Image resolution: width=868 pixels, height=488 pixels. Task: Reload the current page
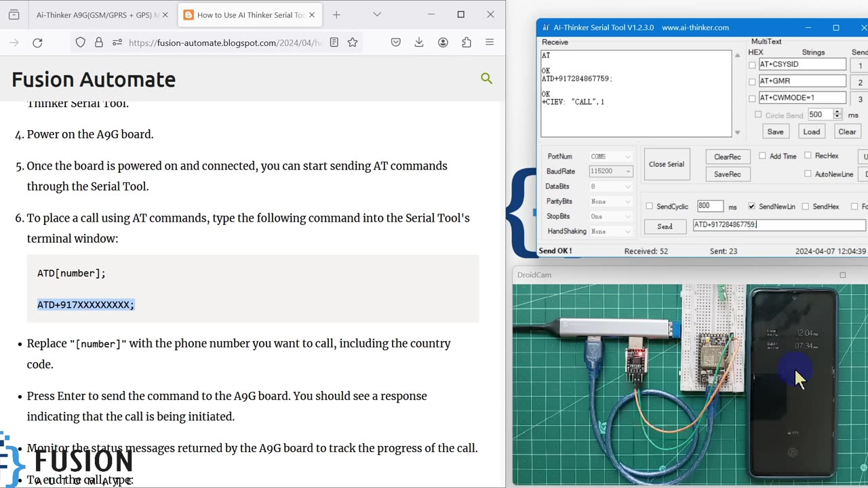(37, 43)
